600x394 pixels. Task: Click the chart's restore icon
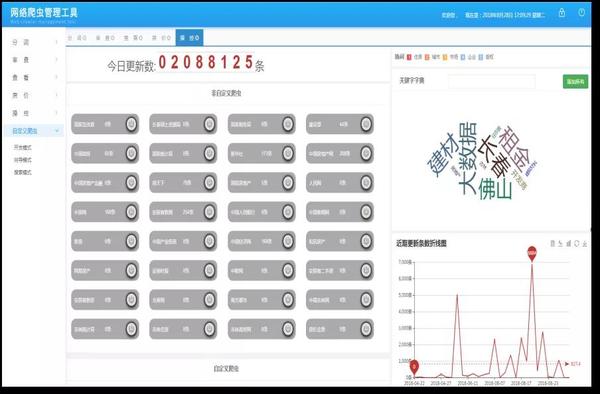coord(576,243)
